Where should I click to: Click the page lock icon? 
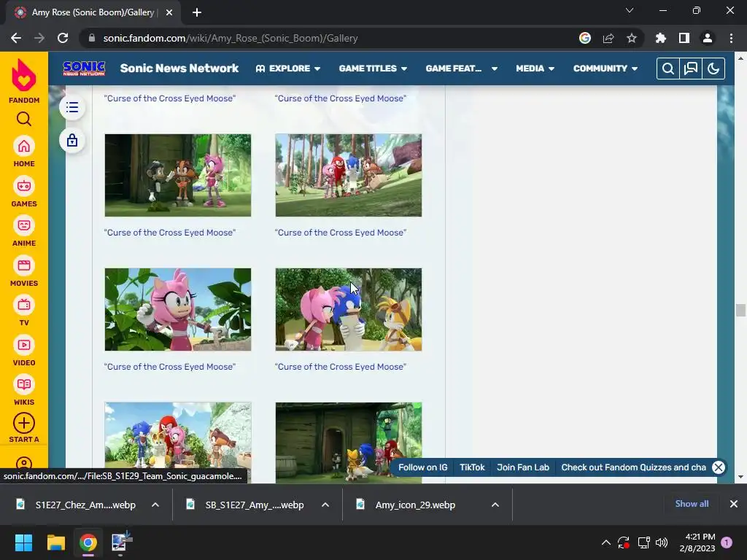coord(72,141)
